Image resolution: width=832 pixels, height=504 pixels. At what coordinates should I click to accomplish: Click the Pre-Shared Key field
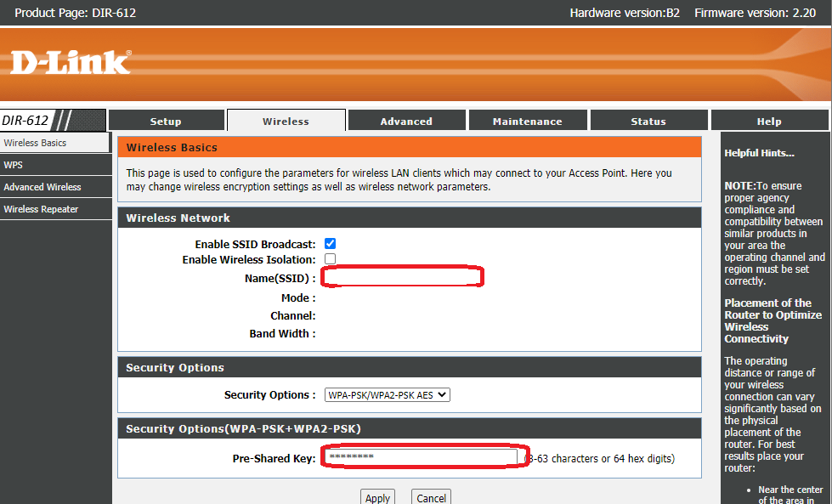(421, 457)
